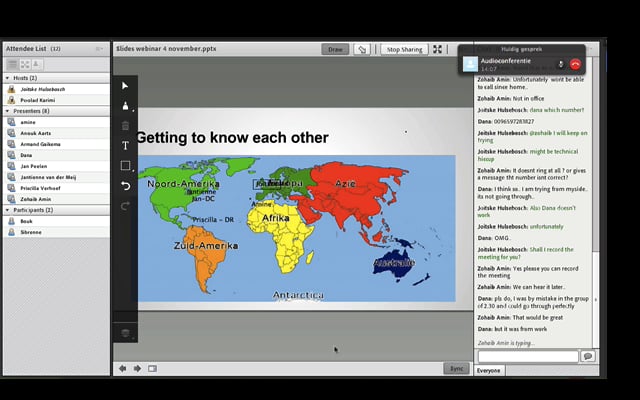Select participant Sibrenne
This screenshot has height=400, width=640.
tap(56, 232)
